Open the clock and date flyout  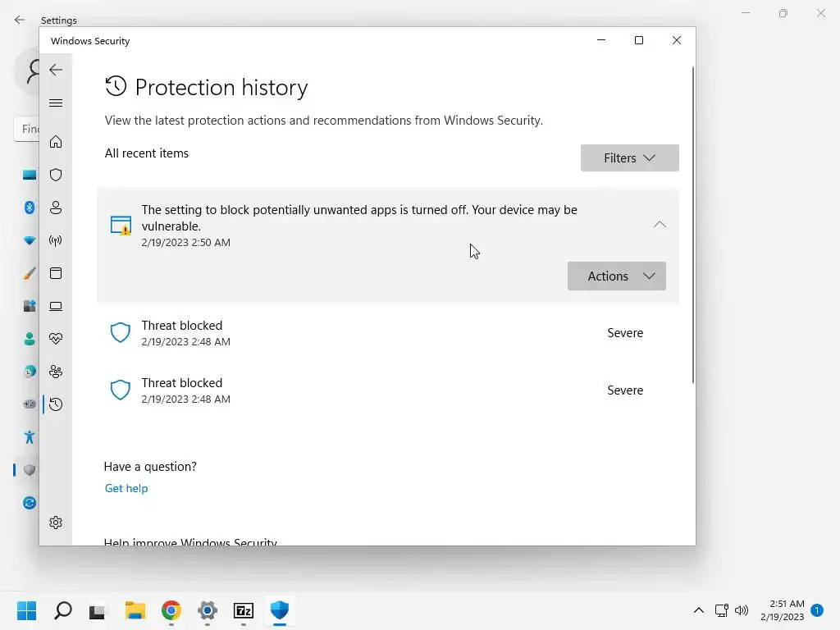(x=782, y=610)
